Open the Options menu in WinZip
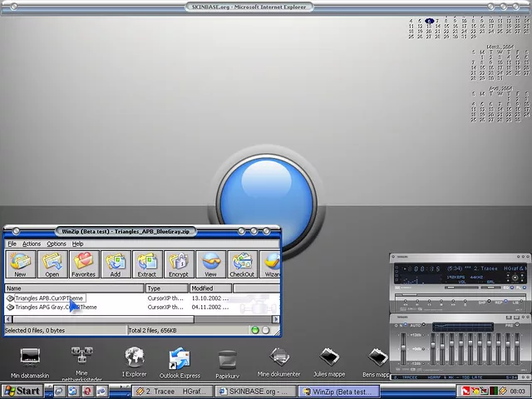This screenshot has width=532, height=399. pyautogui.click(x=57, y=244)
